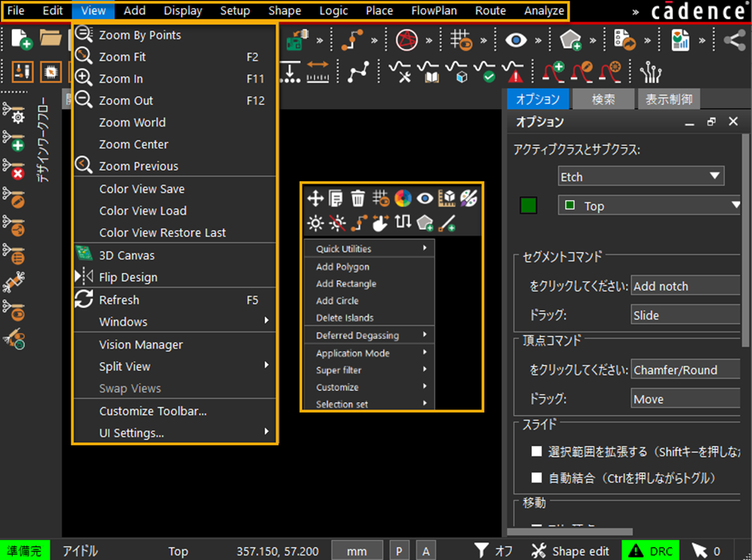Open the Add notch click command dropdown

pos(686,286)
